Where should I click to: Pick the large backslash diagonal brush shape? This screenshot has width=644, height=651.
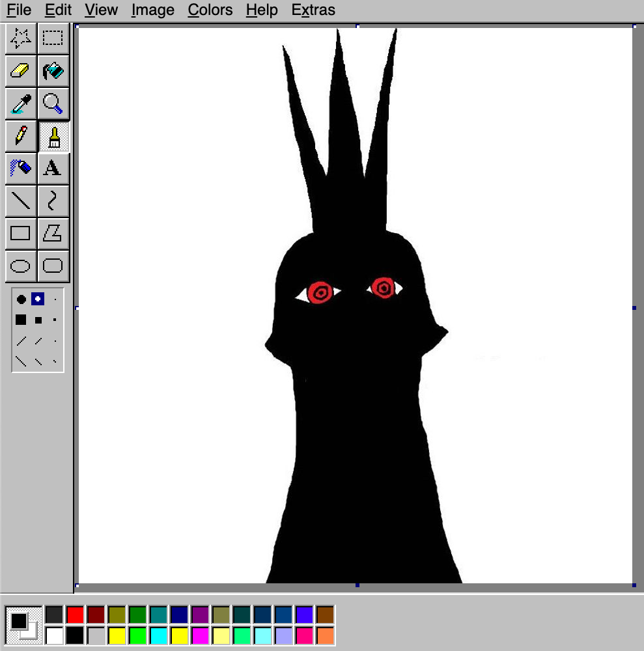(x=21, y=361)
